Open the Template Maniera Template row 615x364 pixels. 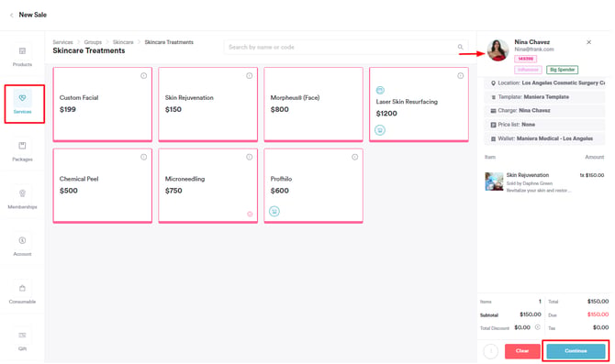545,97
